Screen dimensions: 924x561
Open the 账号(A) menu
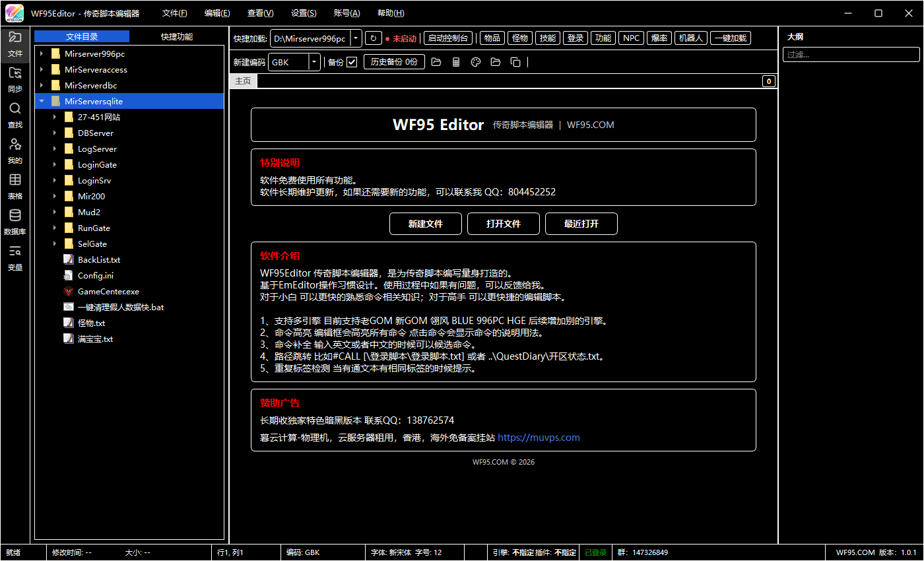(347, 13)
